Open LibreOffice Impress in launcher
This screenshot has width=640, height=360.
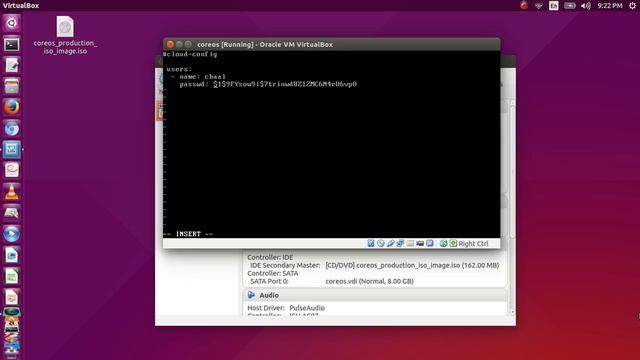pos(11,297)
